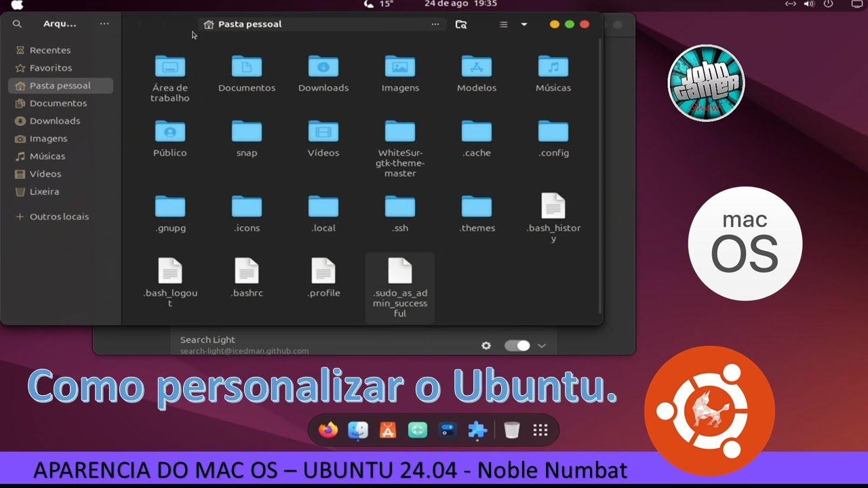The image size is (868, 488).
Task: Open the Vídeos folder icon in the grid
Action: coord(323,138)
